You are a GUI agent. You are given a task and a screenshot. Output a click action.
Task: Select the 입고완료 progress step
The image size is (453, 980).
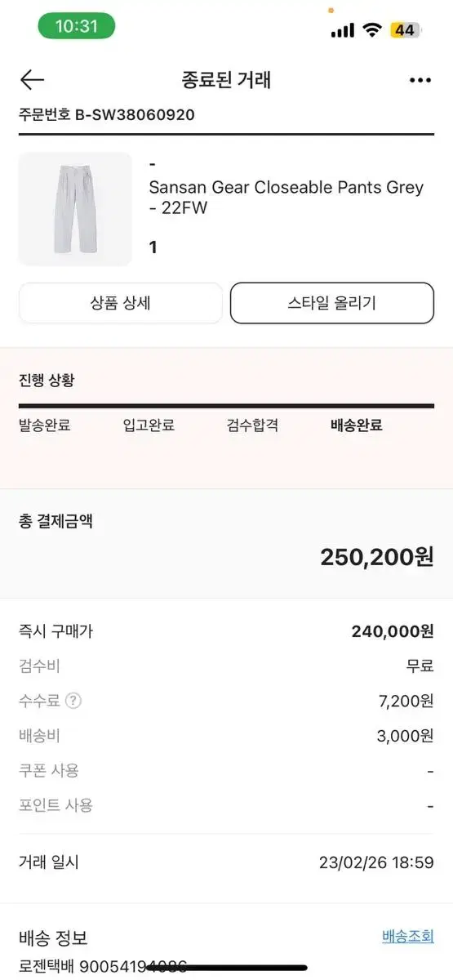coord(149,425)
